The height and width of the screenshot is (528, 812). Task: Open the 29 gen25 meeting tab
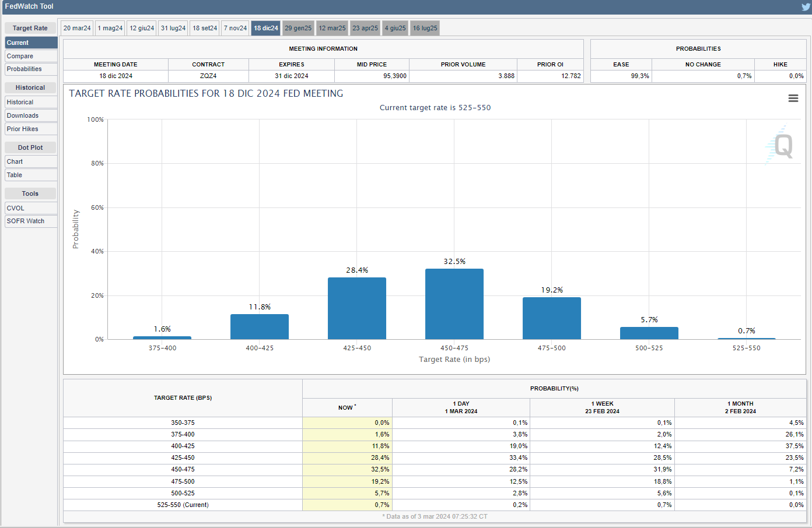point(298,28)
